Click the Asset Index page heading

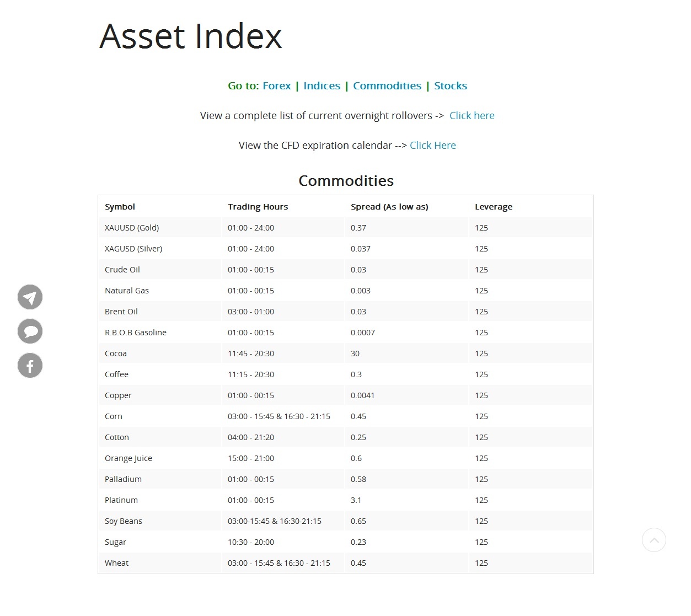[190, 36]
